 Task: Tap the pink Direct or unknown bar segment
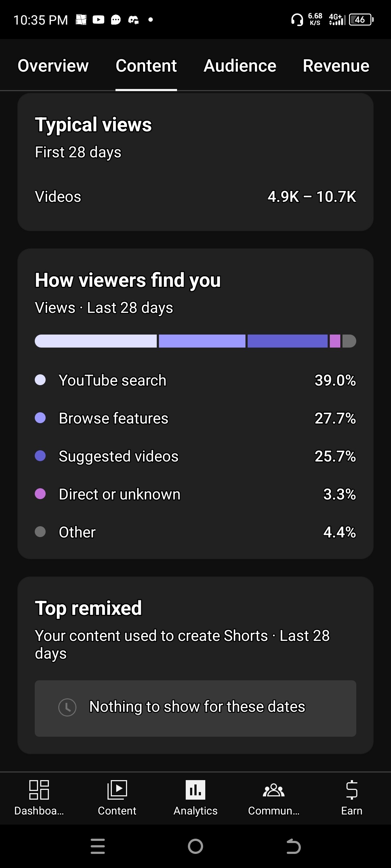point(335,341)
